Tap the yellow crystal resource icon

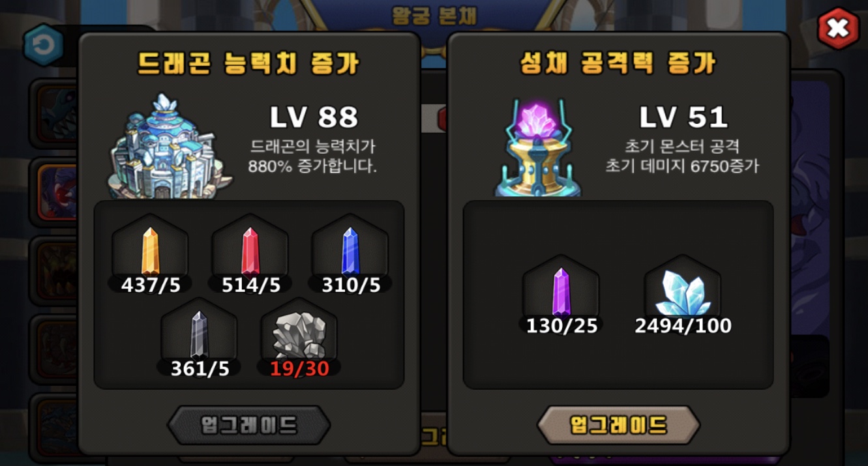coord(151,251)
